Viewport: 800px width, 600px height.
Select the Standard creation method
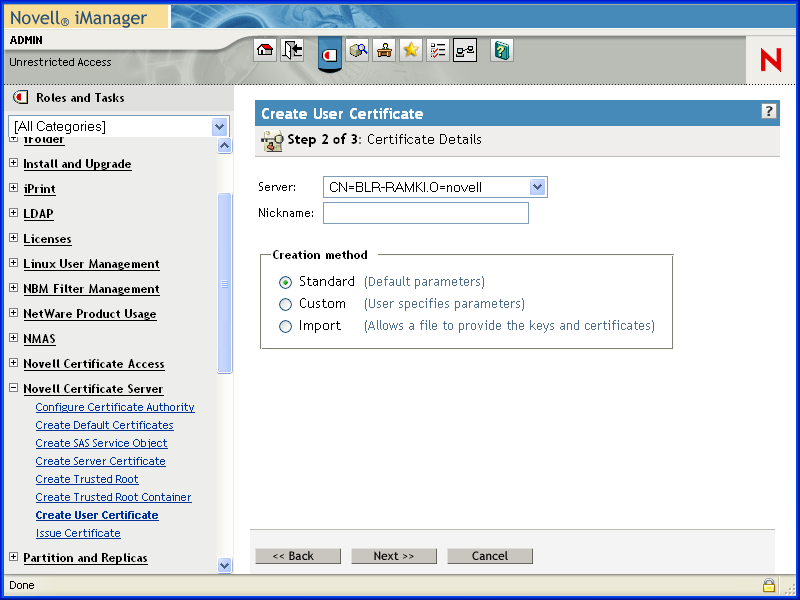285,282
